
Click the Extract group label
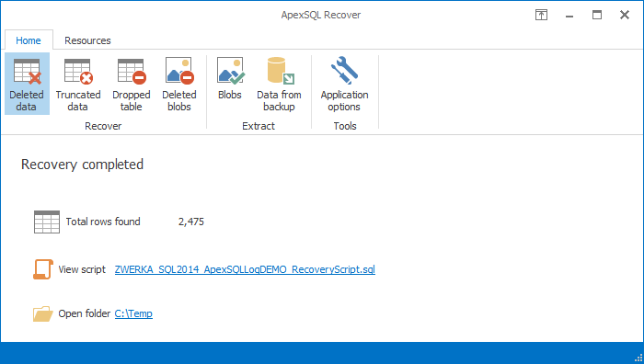click(x=259, y=126)
